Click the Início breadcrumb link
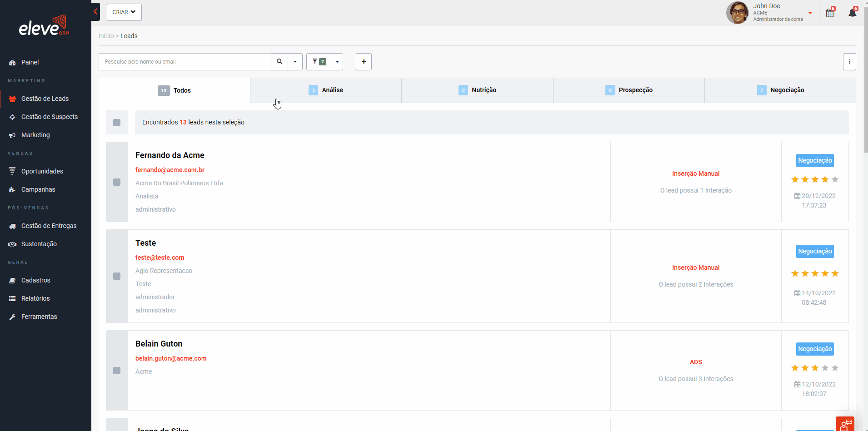868x431 pixels. coord(106,36)
